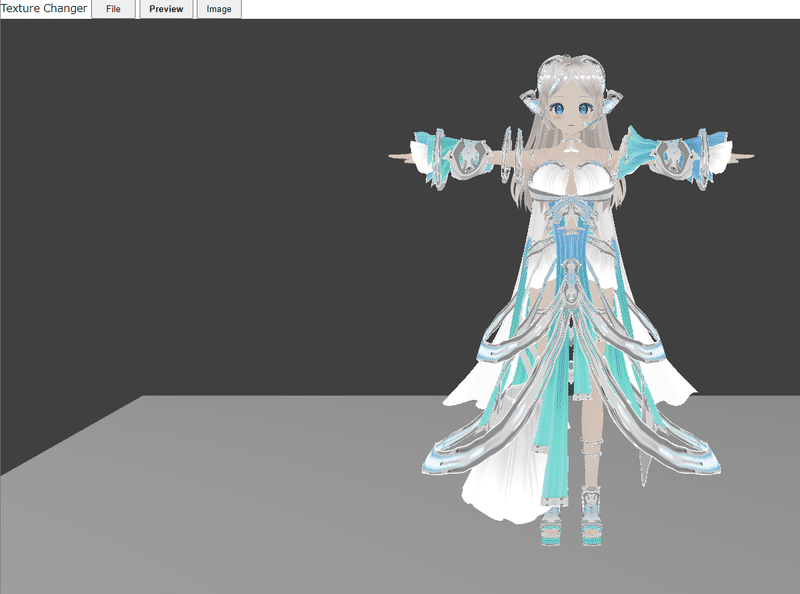Click the 3D avatar model in preview
Image resolution: width=800 pixels, height=594 pixels.
570,301
